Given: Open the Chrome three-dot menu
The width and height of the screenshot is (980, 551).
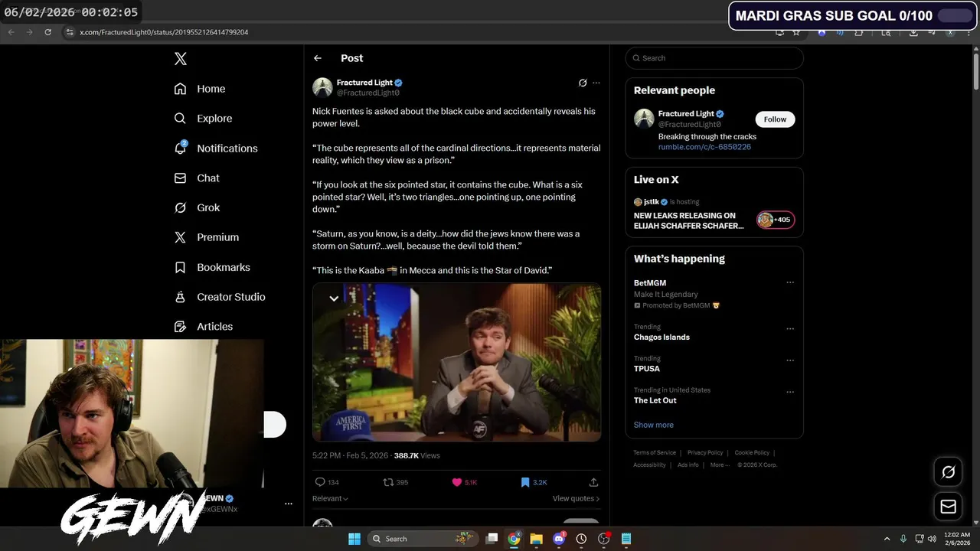Looking at the screenshot, I should [x=969, y=32].
